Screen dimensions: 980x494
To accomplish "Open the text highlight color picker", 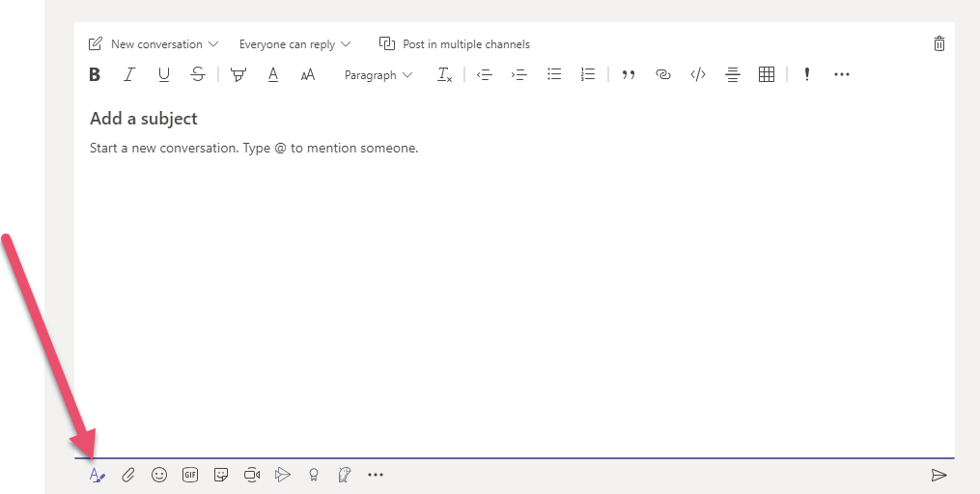I will point(238,74).
